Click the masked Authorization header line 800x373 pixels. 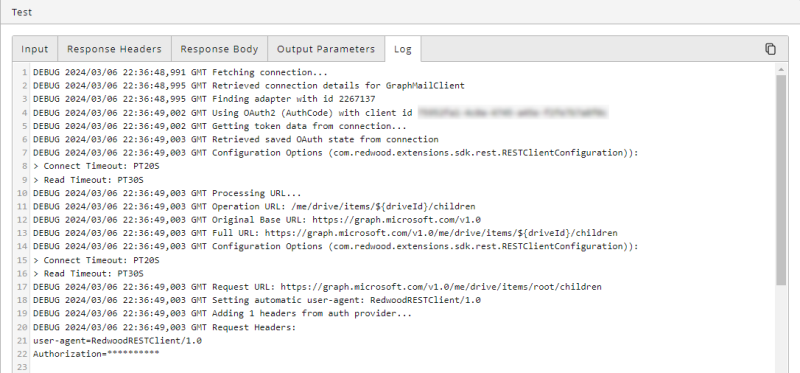[96, 354]
